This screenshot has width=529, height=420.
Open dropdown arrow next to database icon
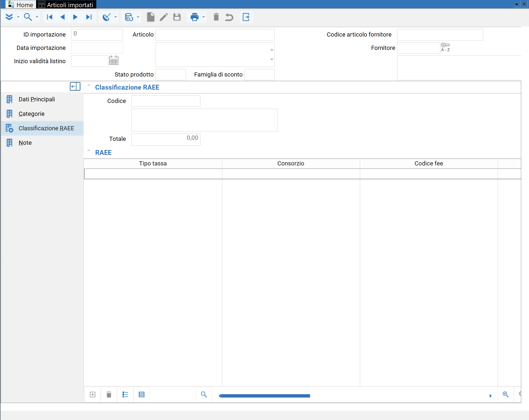(138, 17)
